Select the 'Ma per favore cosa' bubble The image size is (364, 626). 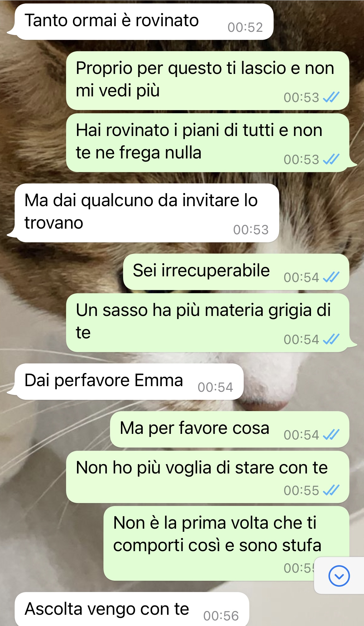(230, 429)
